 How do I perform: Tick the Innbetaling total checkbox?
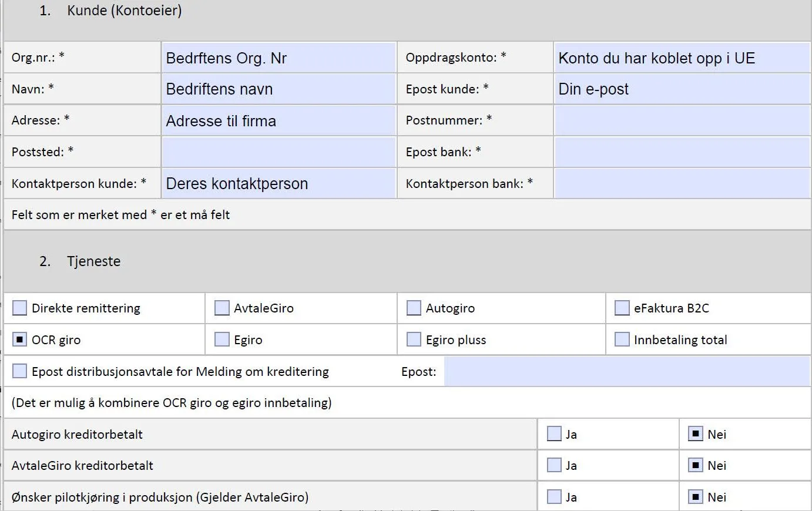[622, 339]
